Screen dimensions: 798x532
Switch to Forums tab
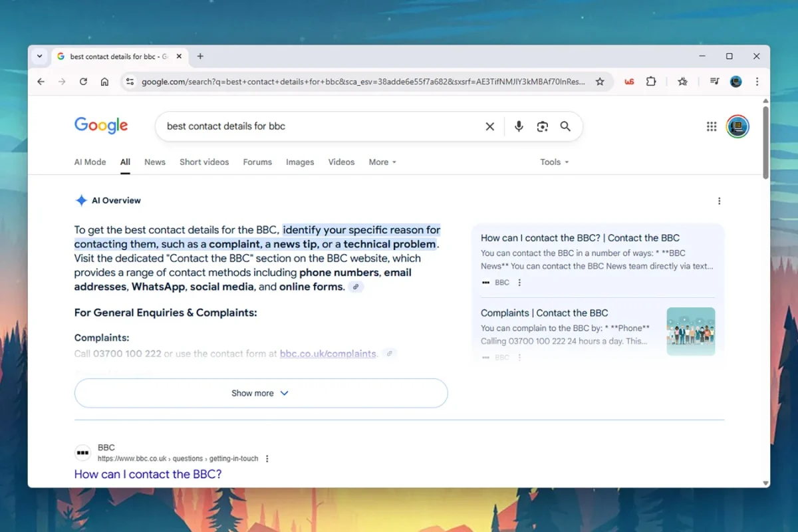pos(257,162)
